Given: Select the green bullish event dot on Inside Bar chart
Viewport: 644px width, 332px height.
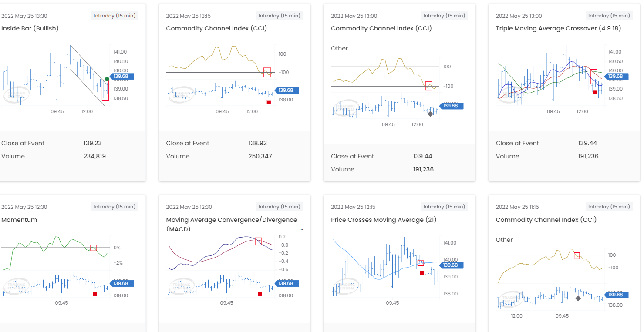Looking at the screenshot, I should (107, 79).
